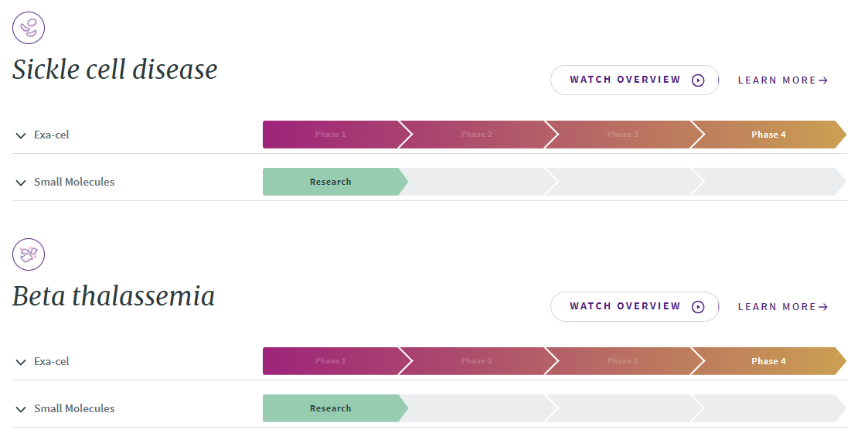Viewport: 868px width, 447px height.
Task: Click arrow icon beside Sickle cell Learn More
Action: tap(823, 80)
